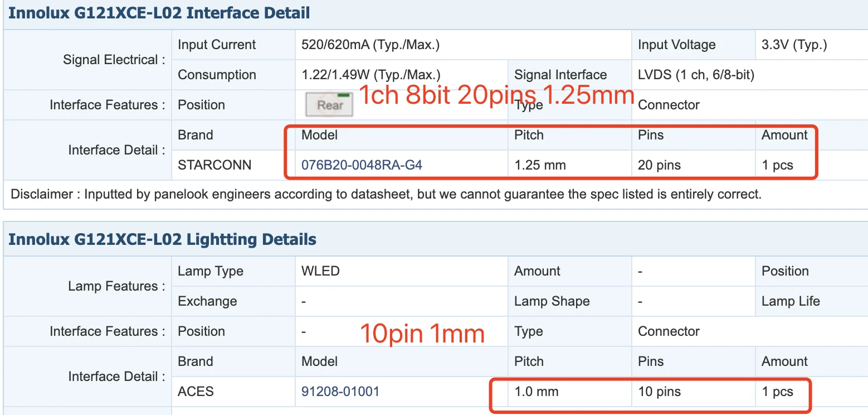The height and width of the screenshot is (415, 868).
Task: Click the LVDS signal interface value
Action: coord(696,75)
